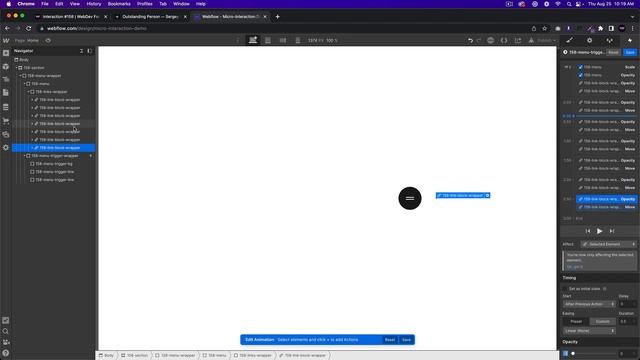Collapse the 158-menu-wrapper tree node
This screenshot has height=360, width=640.
point(20,76)
